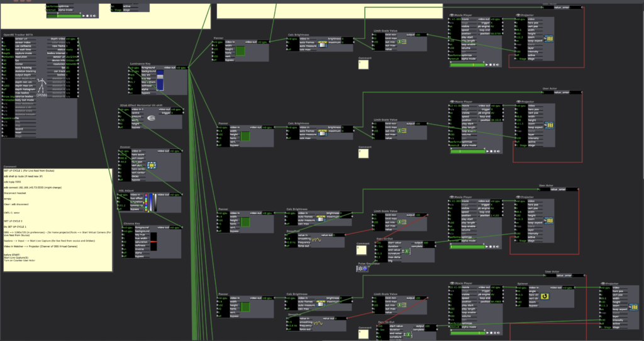
Task: Click Calc Brightness icon in Comment 3 row
Action: 321,218
